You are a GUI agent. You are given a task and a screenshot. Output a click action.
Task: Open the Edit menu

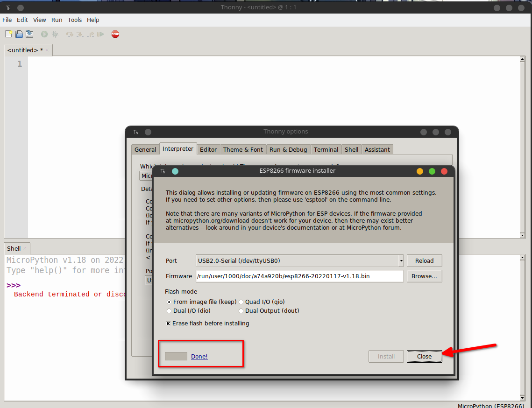click(22, 20)
